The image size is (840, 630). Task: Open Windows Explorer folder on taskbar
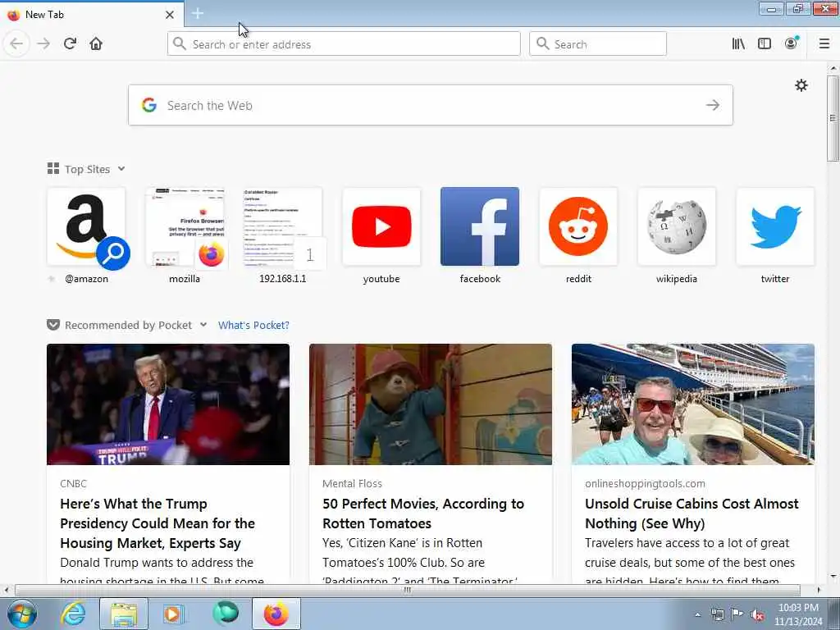click(124, 614)
